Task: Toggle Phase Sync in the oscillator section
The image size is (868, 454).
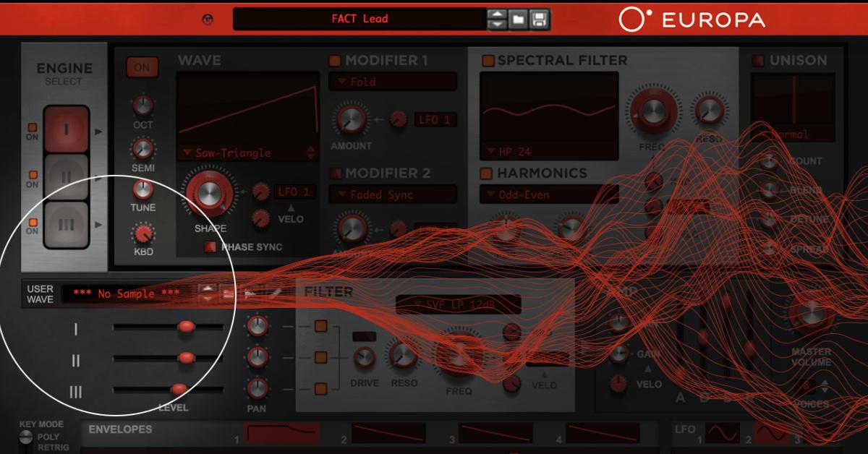Action: [x=210, y=247]
